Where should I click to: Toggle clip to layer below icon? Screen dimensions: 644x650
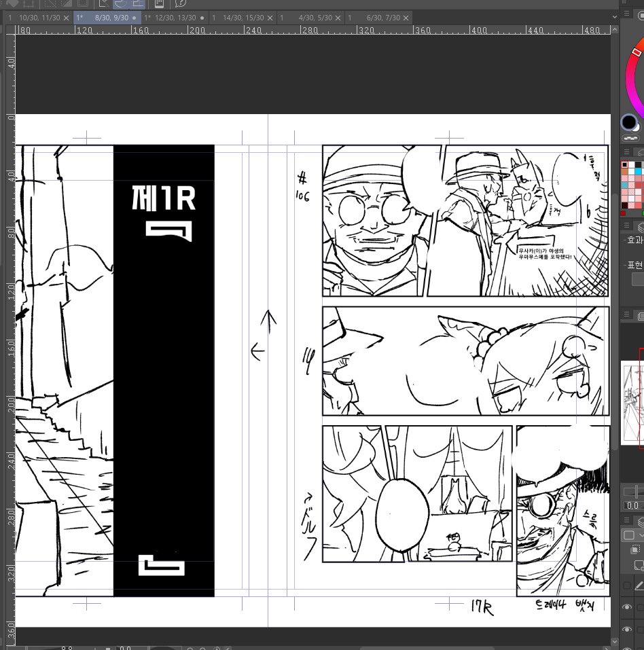point(635,549)
